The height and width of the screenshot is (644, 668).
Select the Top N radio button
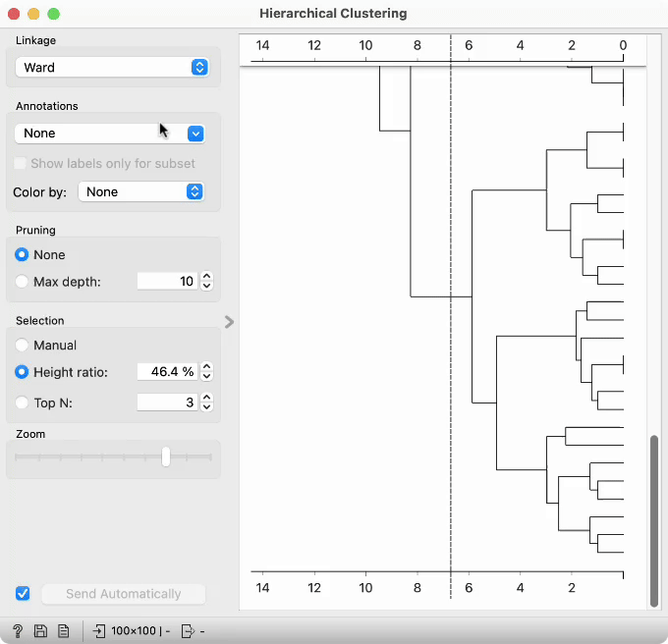(22, 402)
